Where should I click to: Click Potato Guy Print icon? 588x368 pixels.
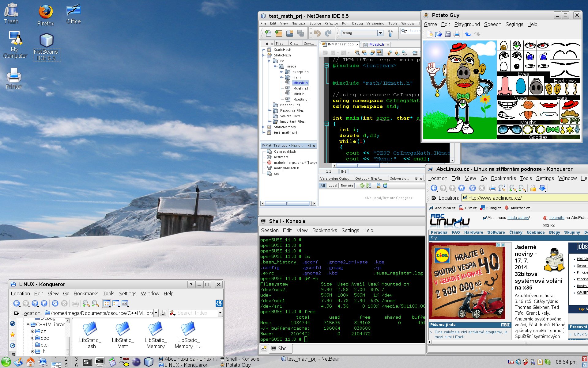click(457, 34)
